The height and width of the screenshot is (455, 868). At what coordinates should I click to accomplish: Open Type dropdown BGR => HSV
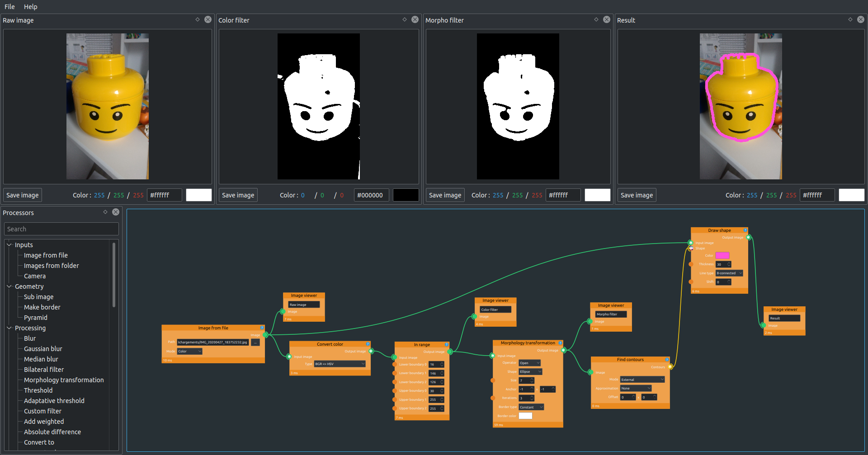(x=340, y=364)
